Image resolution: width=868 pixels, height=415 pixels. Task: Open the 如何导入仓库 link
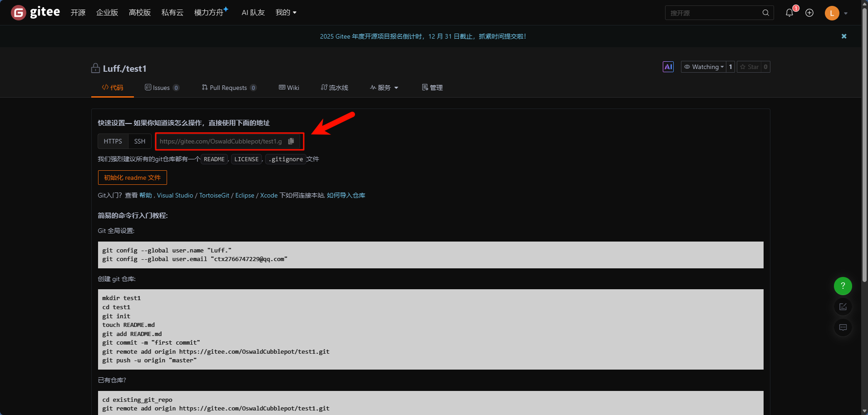[x=346, y=195]
